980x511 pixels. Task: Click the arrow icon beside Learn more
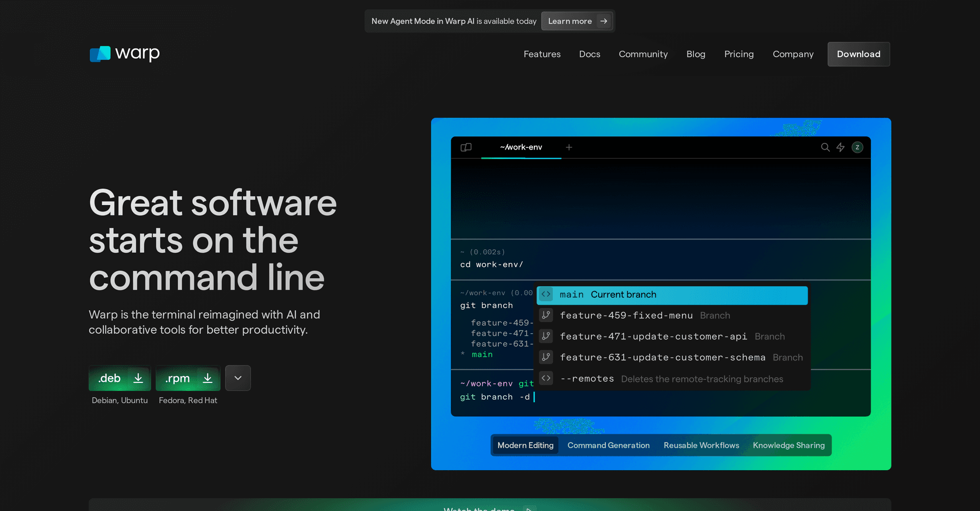click(604, 21)
